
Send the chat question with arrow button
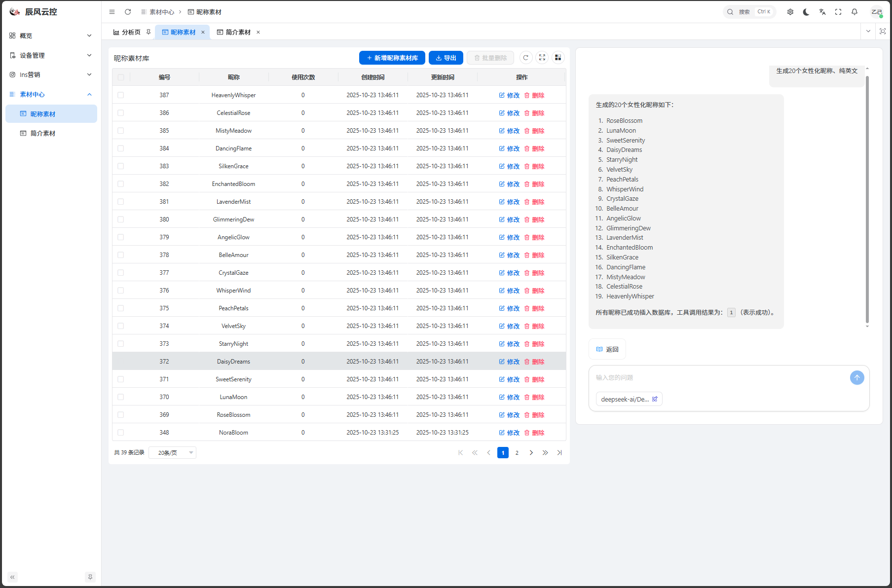(857, 378)
